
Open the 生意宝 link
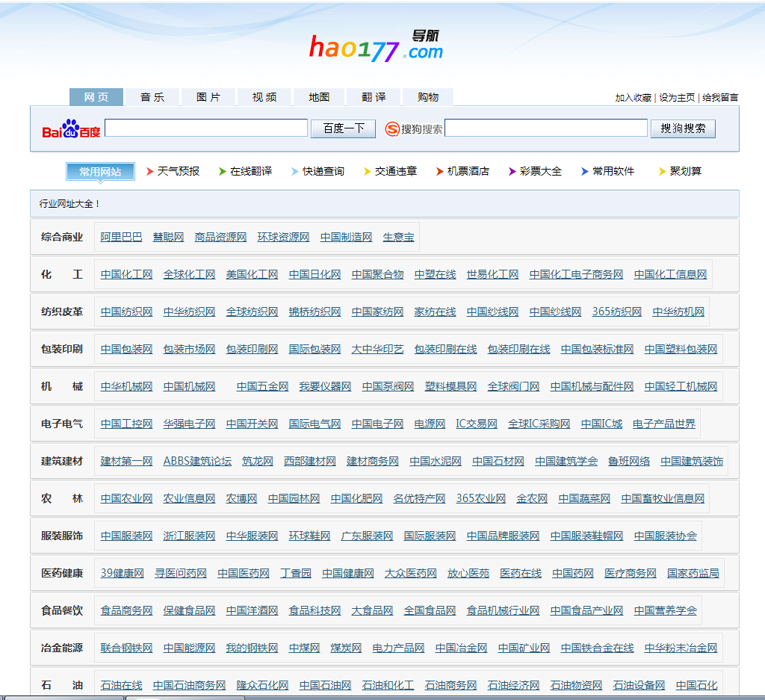398,237
